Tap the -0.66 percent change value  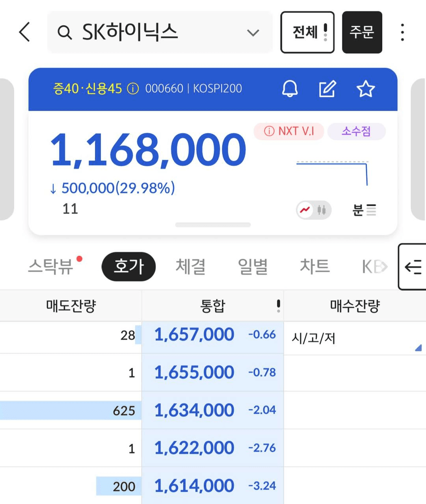[262, 335]
